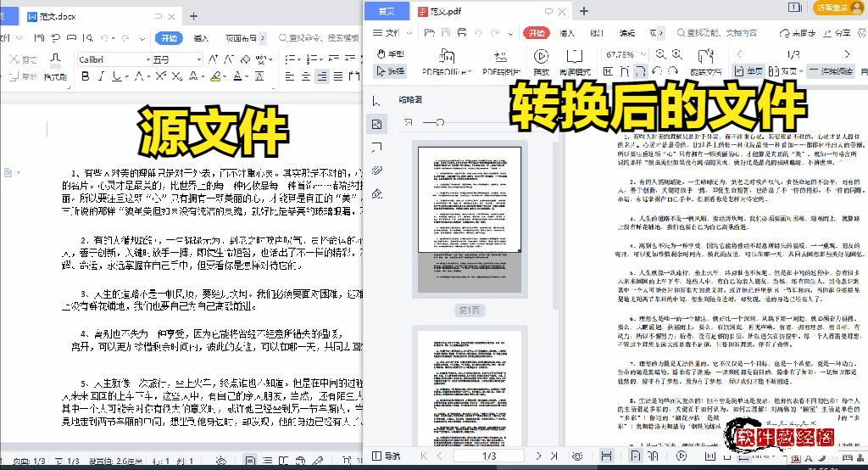
Task: Clear formatting with the eraser icon
Action: (x=244, y=59)
